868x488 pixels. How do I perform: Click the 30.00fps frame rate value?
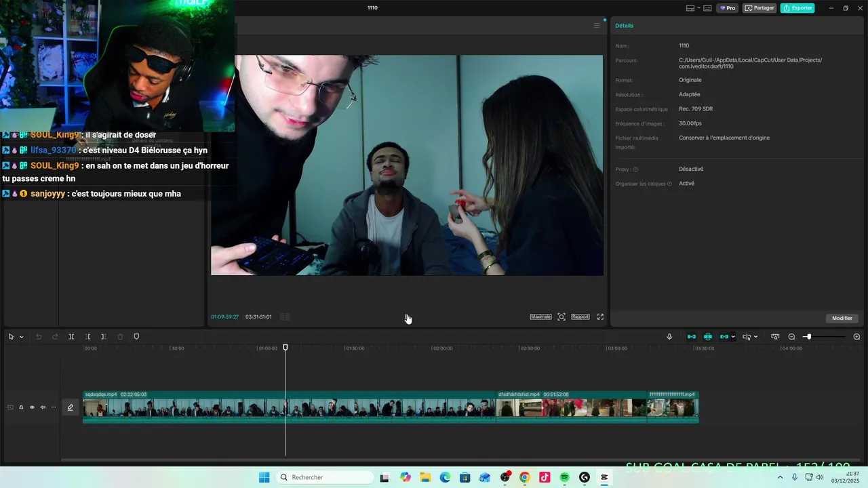(x=690, y=123)
